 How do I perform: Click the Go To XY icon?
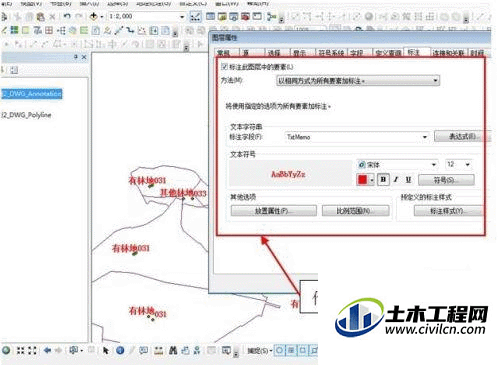pos(197,350)
